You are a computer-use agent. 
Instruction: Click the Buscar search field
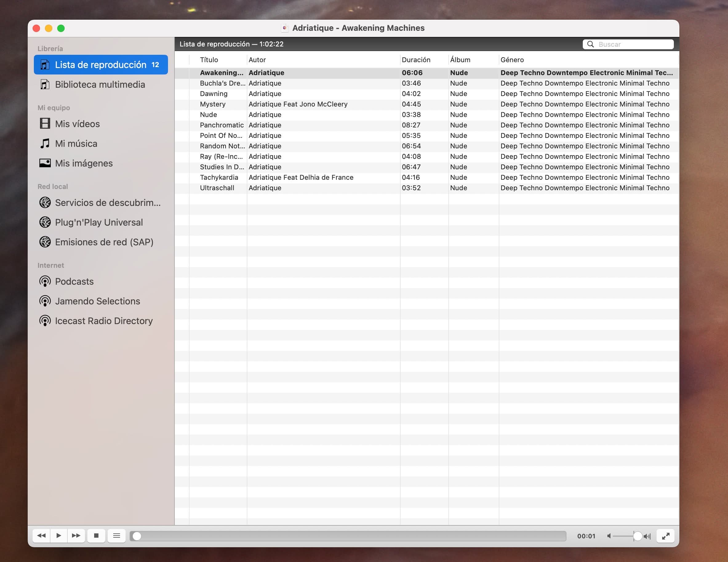(x=628, y=44)
